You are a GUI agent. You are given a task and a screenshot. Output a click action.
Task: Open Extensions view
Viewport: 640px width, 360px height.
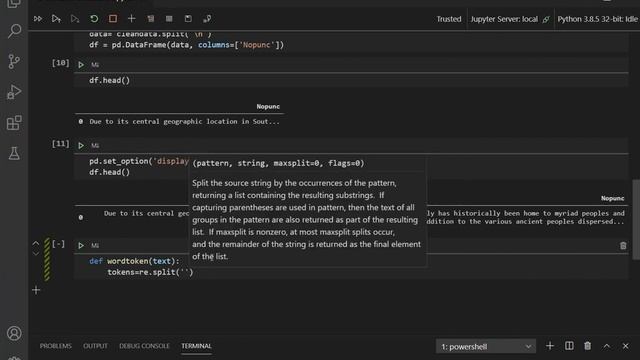[14, 123]
